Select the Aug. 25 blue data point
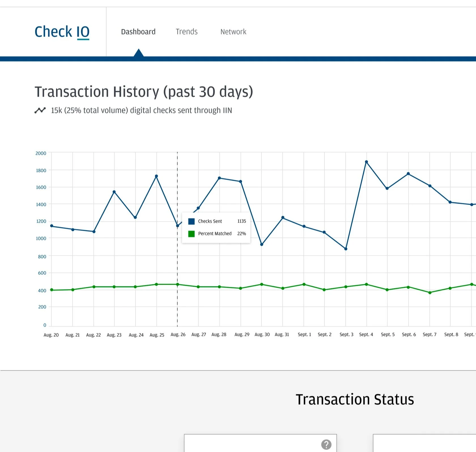 pos(156,176)
